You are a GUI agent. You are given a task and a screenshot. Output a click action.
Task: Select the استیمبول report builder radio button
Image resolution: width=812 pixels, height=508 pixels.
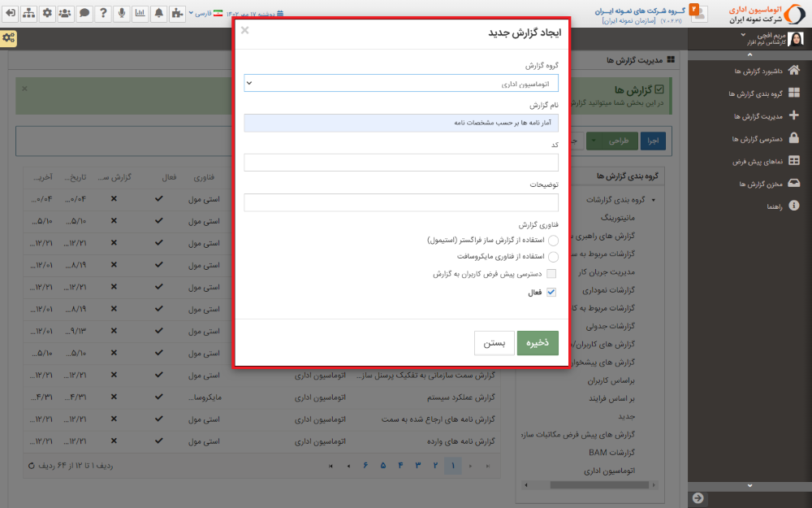point(553,241)
